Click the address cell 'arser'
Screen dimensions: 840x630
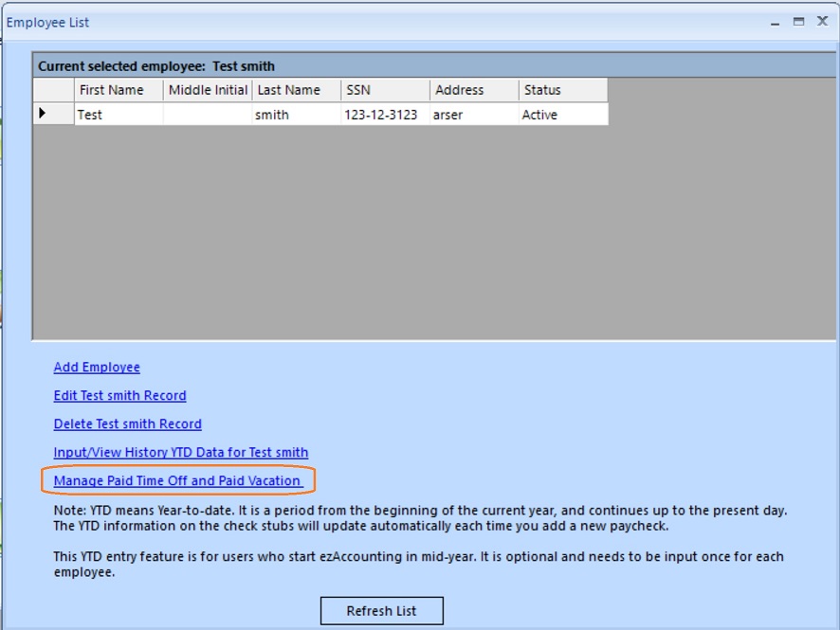[x=473, y=115]
